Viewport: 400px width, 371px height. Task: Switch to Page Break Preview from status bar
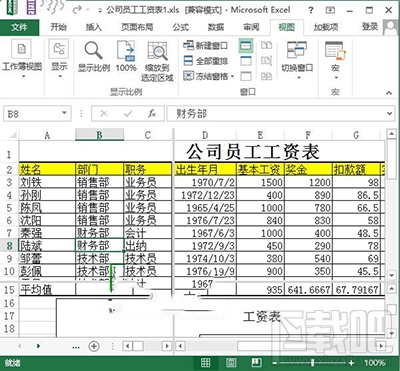click(256, 363)
